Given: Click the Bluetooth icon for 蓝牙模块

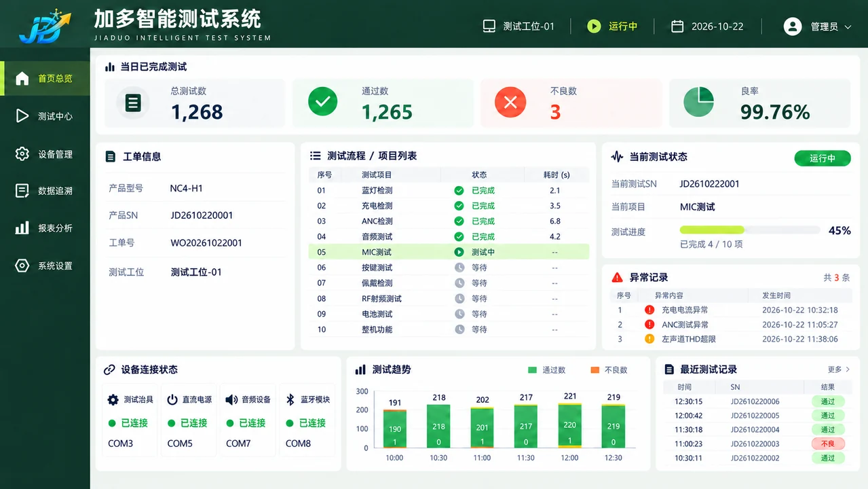Looking at the screenshot, I should coord(290,399).
